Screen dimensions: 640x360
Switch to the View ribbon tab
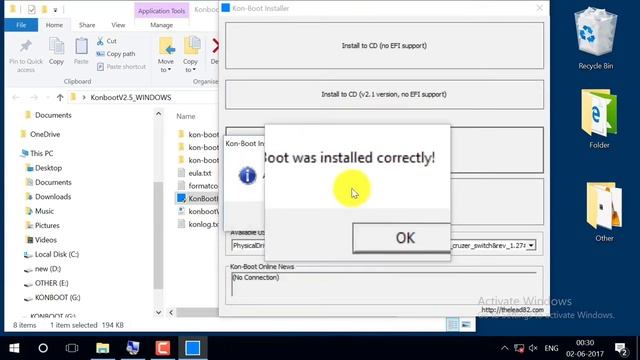(x=118, y=25)
